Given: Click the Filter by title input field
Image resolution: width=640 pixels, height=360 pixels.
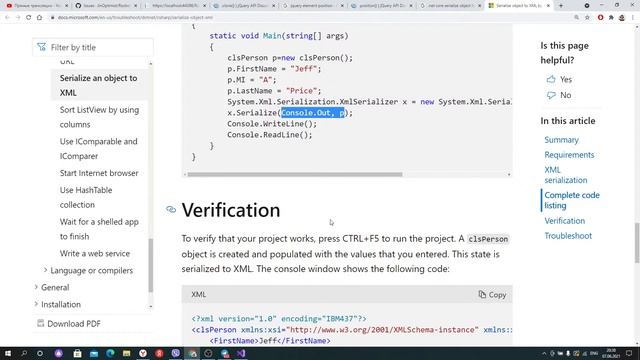Looking at the screenshot, I should tap(93, 47).
